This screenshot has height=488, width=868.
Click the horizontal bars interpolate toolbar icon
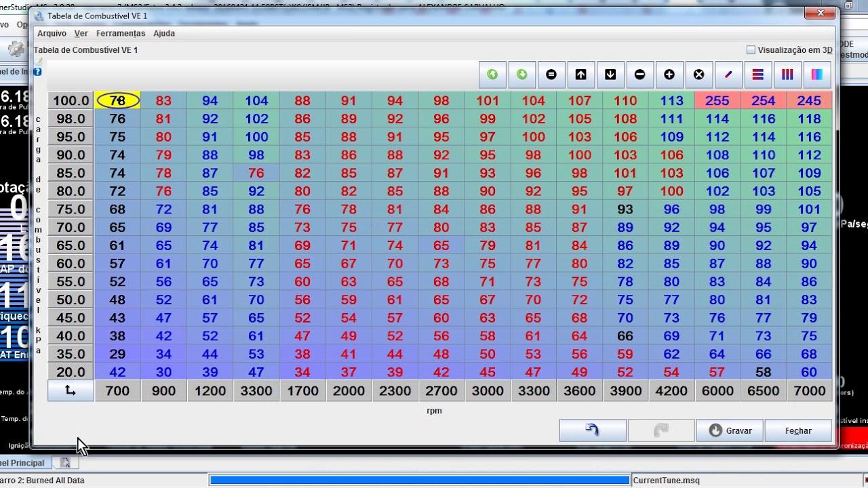point(758,75)
